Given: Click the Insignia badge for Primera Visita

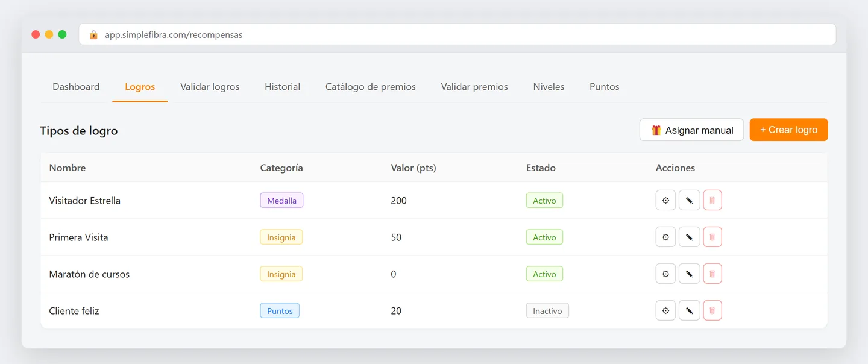Looking at the screenshot, I should (x=281, y=237).
